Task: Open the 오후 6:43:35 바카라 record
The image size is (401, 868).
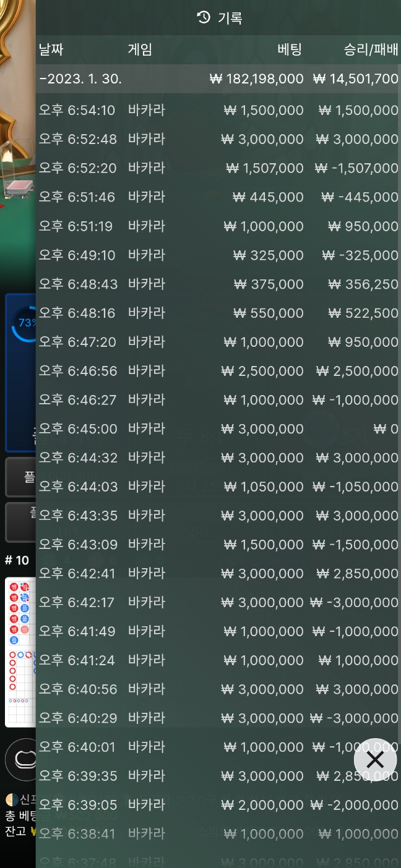Action: coord(218,516)
